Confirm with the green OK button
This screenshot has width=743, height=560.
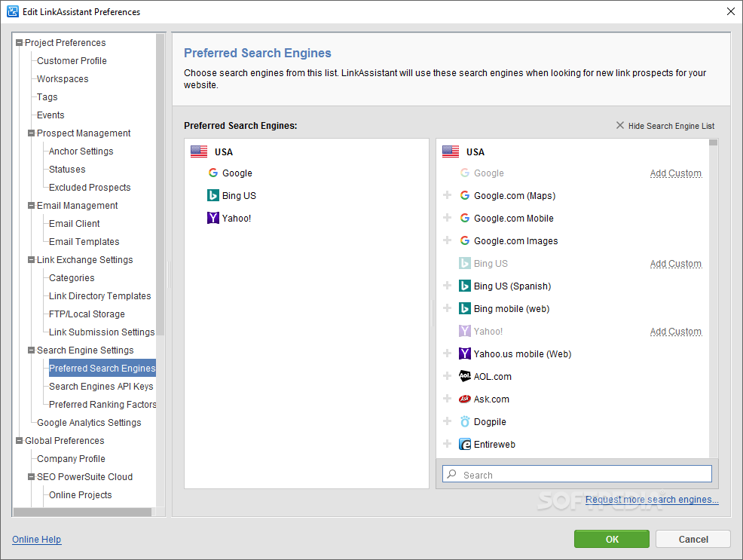[612, 539]
